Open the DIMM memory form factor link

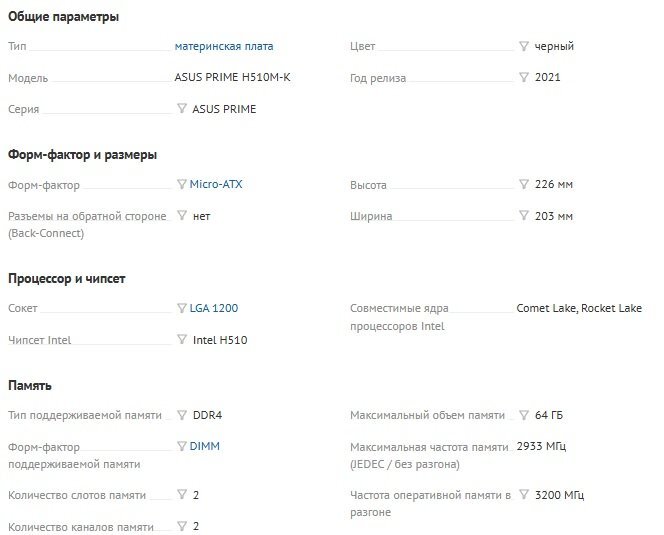point(205,446)
